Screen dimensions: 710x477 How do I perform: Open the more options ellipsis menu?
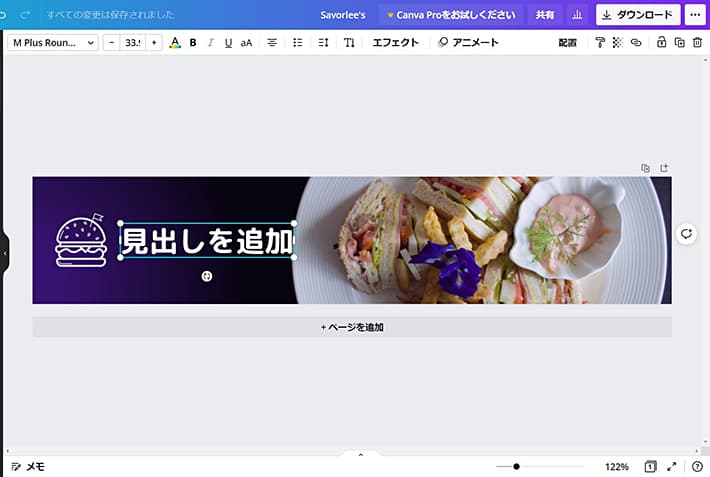[x=695, y=15]
